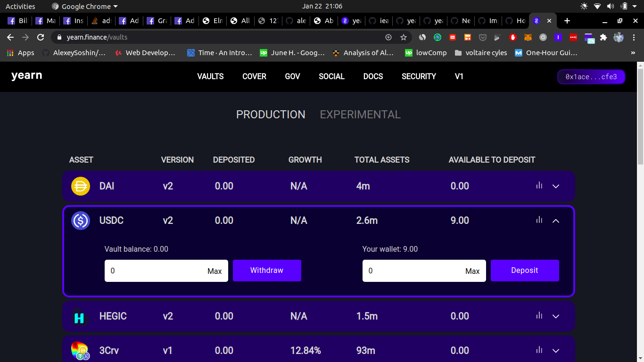Go back to the previous page
Viewport: 644px width, 362px height.
click(x=10, y=37)
